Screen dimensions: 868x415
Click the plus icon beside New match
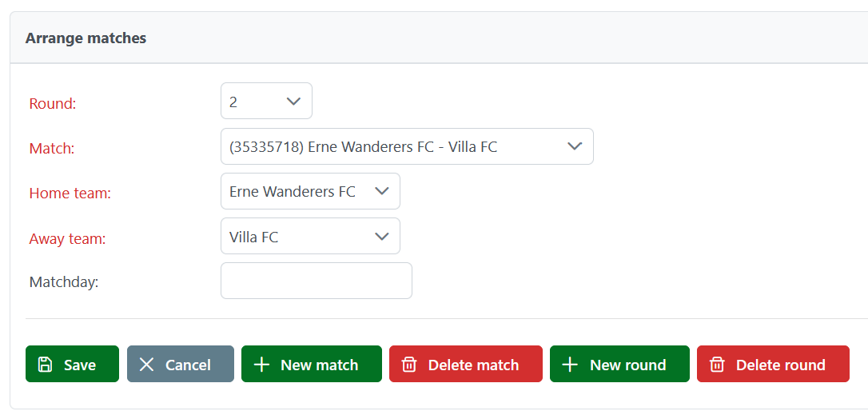[x=261, y=365]
